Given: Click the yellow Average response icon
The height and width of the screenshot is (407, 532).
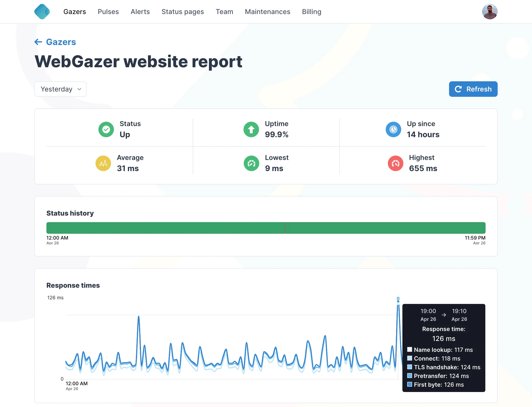Looking at the screenshot, I should pyautogui.click(x=103, y=163).
